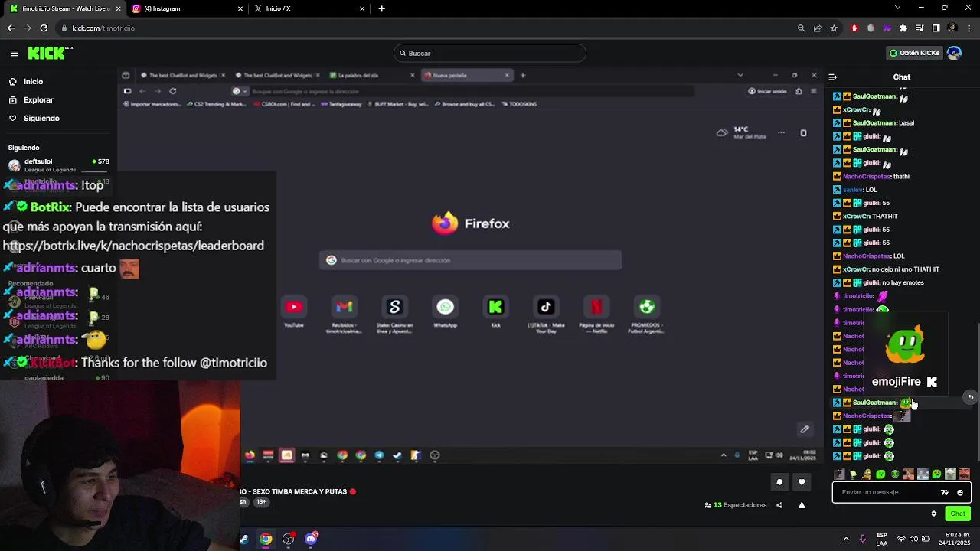The width and height of the screenshot is (980, 551).
Task: Go back in Chrome navigation
Action: tap(11, 28)
